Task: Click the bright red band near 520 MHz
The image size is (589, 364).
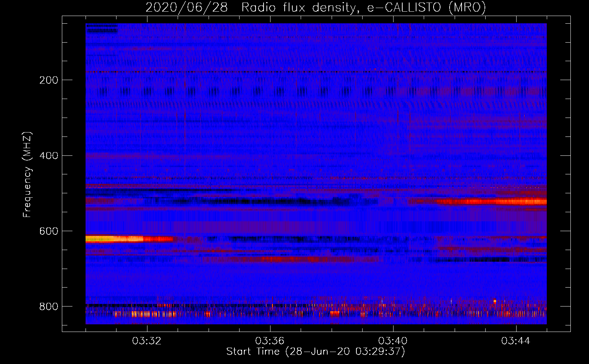Action: (x=491, y=201)
